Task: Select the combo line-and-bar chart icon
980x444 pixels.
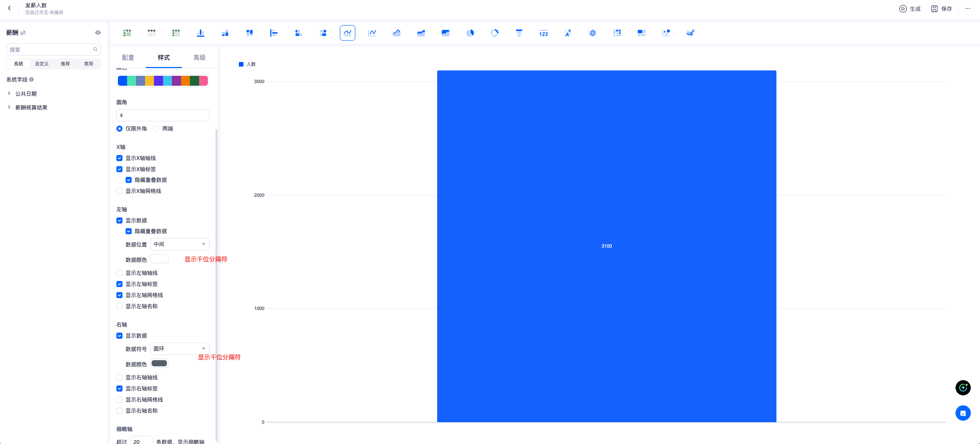Action: point(348,33)
